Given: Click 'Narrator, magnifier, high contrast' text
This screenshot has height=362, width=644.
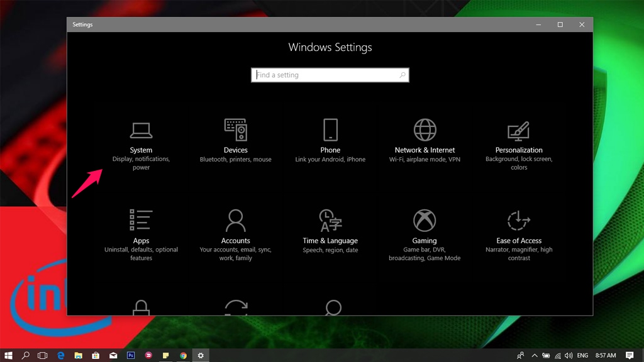Looking at the screenshot, I should pos(519,254).
